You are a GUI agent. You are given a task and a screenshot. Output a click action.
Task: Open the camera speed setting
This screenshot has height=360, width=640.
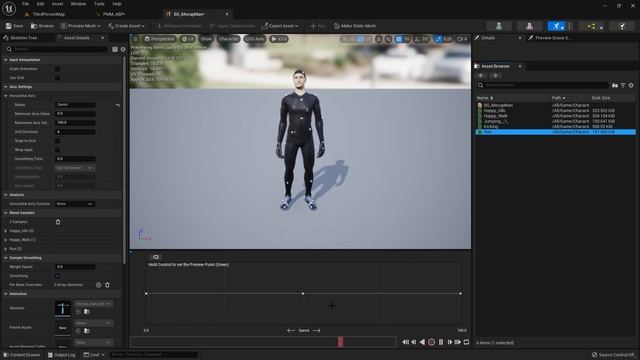[462, 39]
